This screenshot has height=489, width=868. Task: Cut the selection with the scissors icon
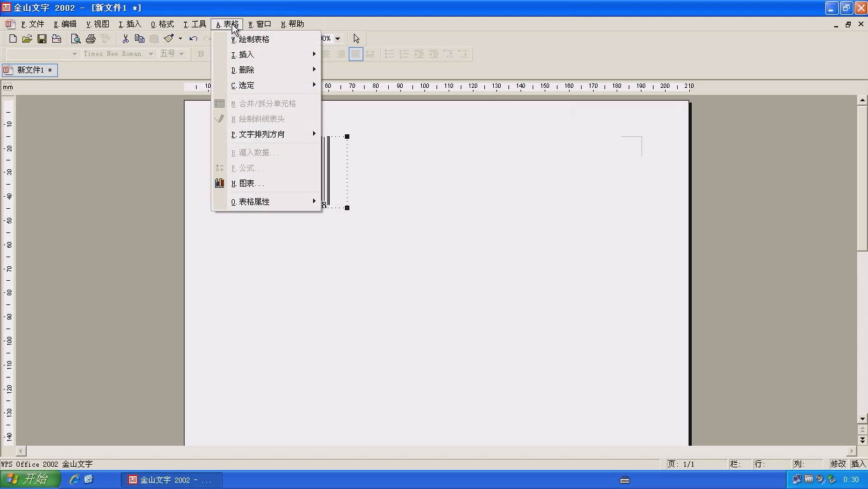125,39
